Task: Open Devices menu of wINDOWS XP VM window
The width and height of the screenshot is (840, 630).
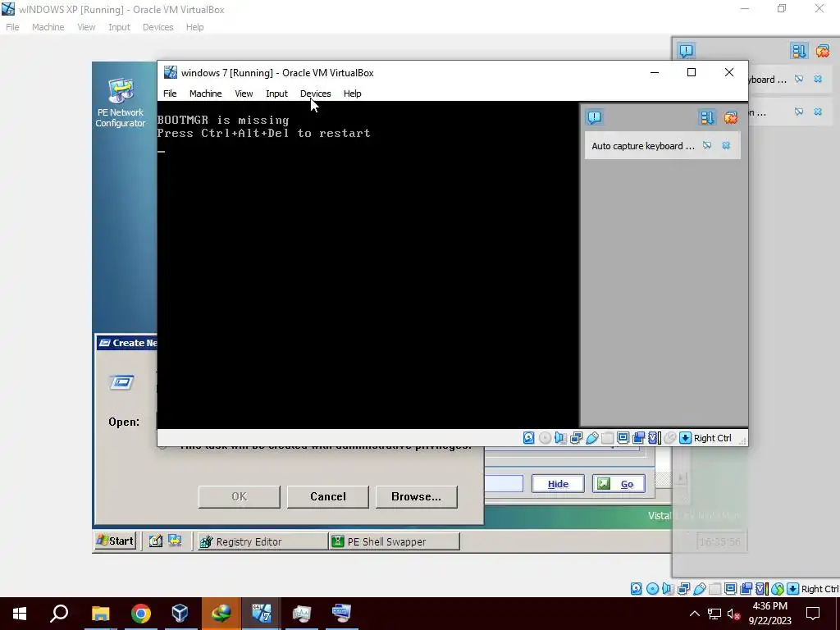Action: point(158,27)
